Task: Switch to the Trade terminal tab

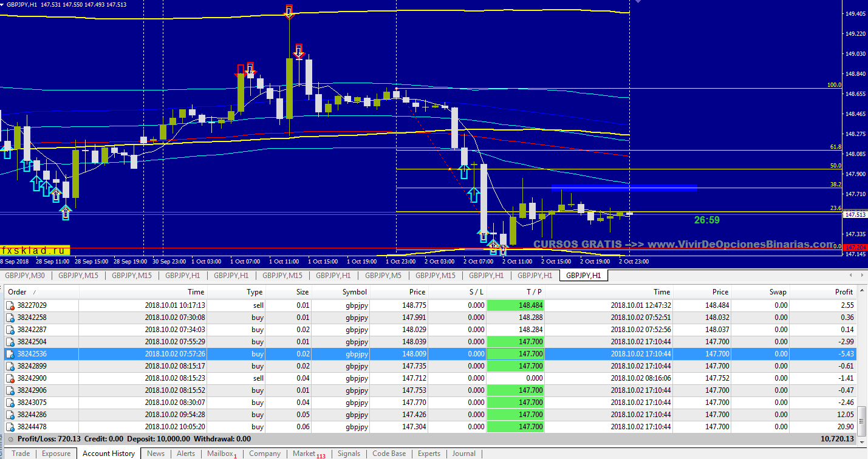Action: tap(21, 454)
